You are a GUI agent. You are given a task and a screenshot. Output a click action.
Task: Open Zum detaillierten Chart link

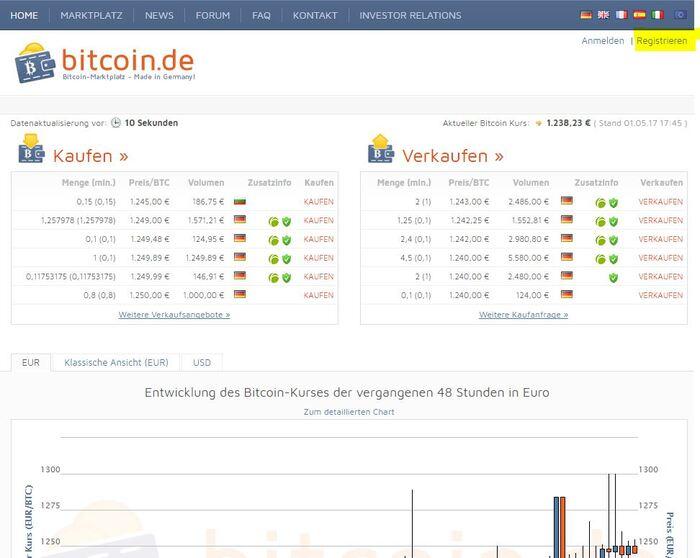tap(349, 412)
